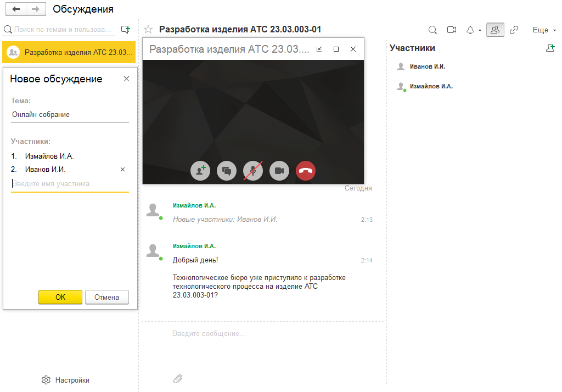Screen dimensions: 562x392
Task: Click the Введите сообщение input field
Action: (263, 334)
